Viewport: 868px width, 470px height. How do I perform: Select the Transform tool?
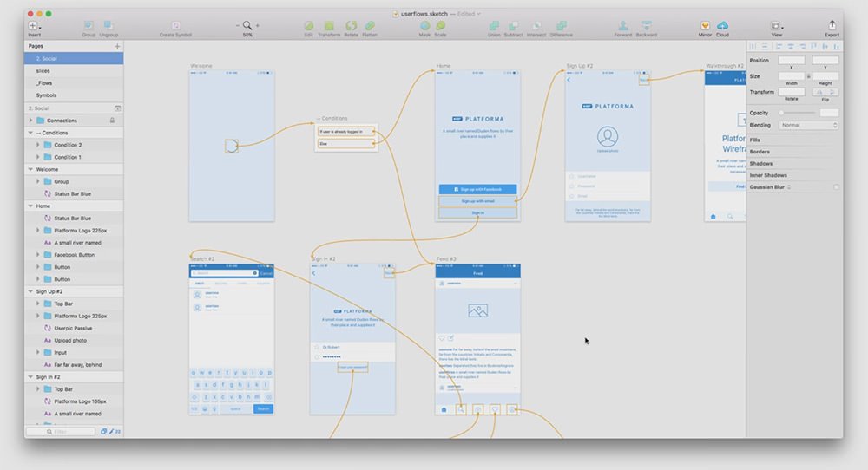(329, 25)
